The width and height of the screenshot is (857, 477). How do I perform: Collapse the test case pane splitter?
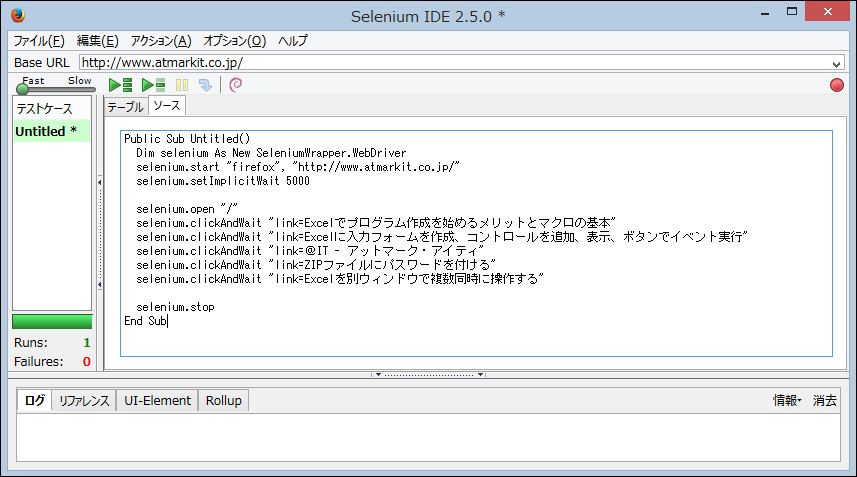[99, 182]
